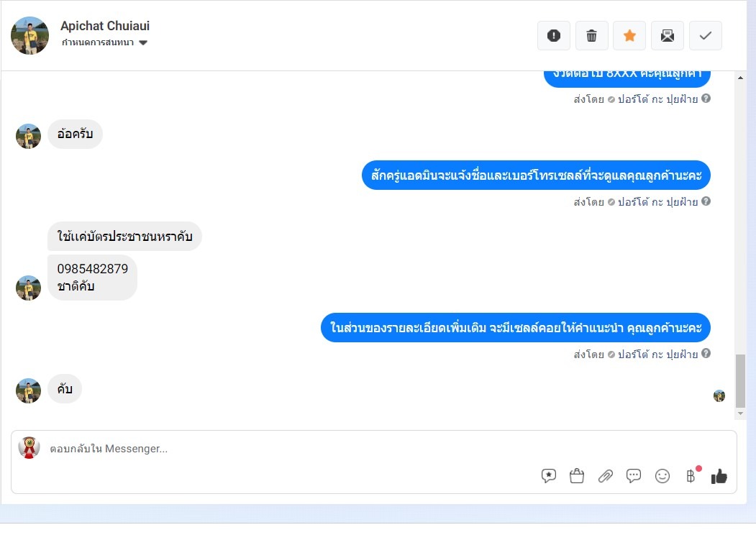Viewport: 756px width, 535px height.
Task: Send a thumbs-up like
Action: (x=719, y=476)
